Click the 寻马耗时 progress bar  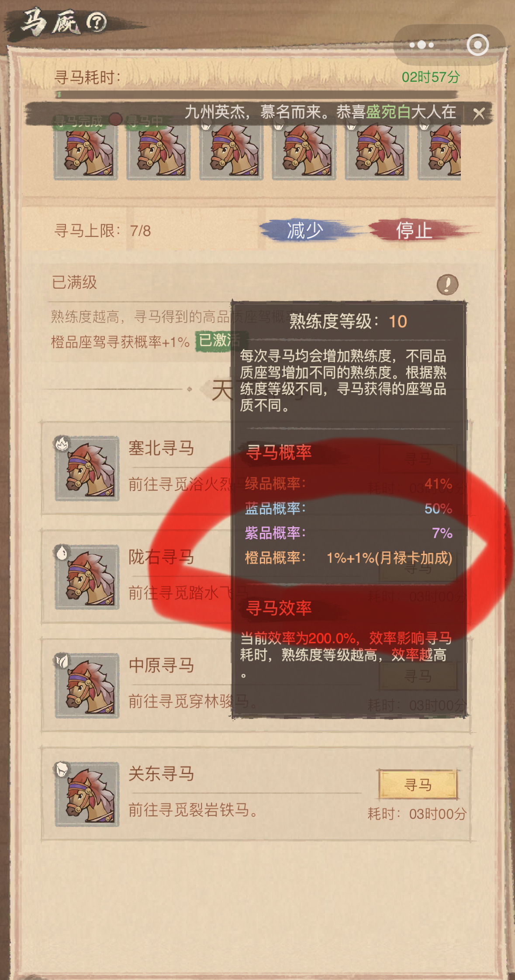257,94
